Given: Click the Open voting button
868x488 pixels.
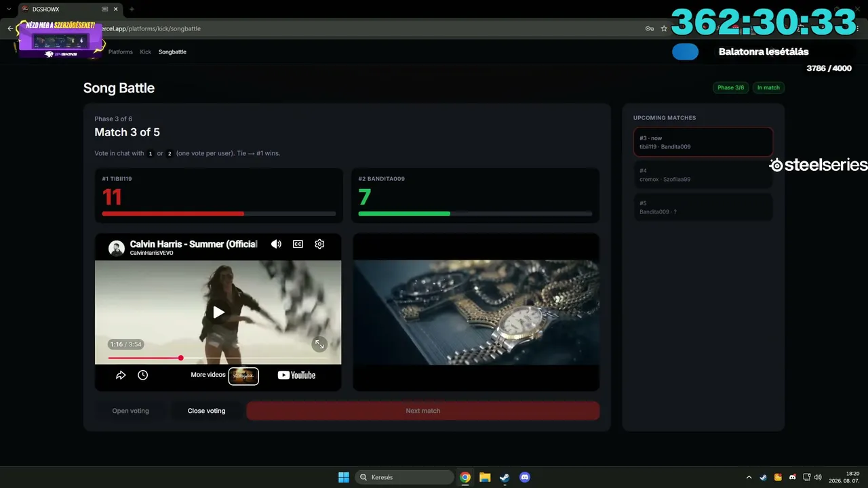Looking at the screenshot, I should pyautogui.click(x=130, y=411).
